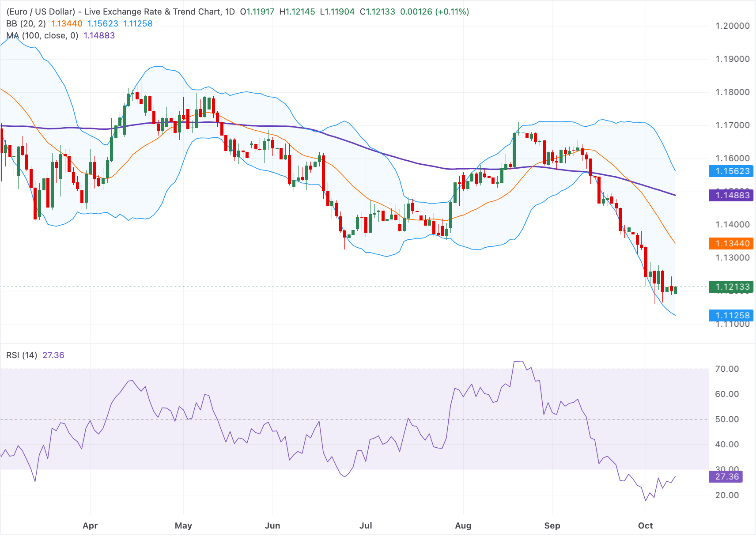Click the Apr label on time axis
The width and height of the screenshot is (756, 540).
tap(90, 525)
